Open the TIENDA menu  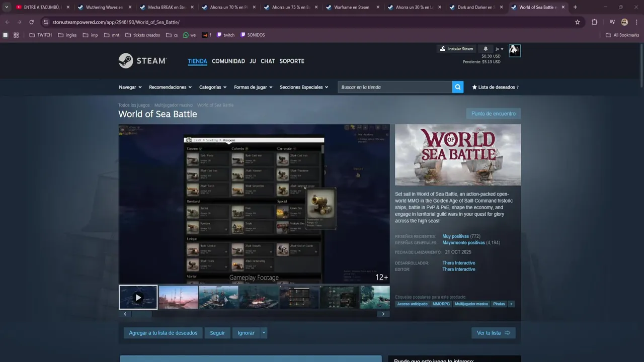[x=197, y=61]
